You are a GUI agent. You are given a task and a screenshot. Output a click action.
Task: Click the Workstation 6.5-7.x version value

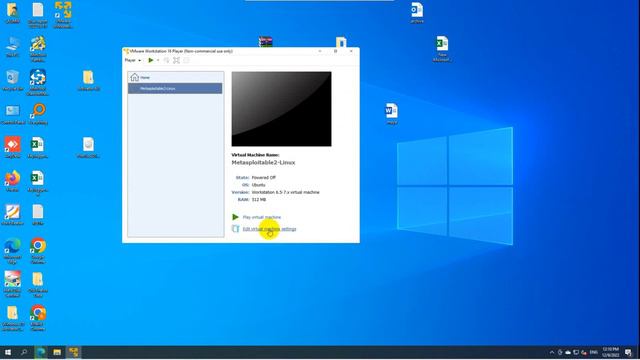click(286, 192)
